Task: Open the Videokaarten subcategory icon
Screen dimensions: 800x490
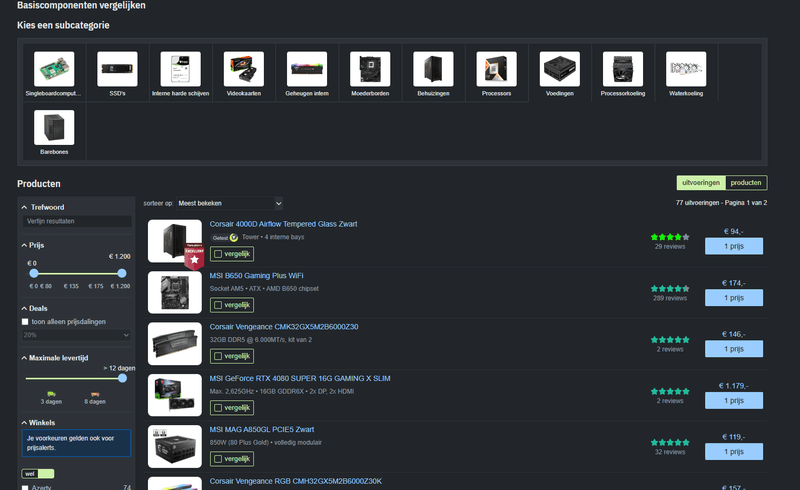Action: (x=244, y=69)
